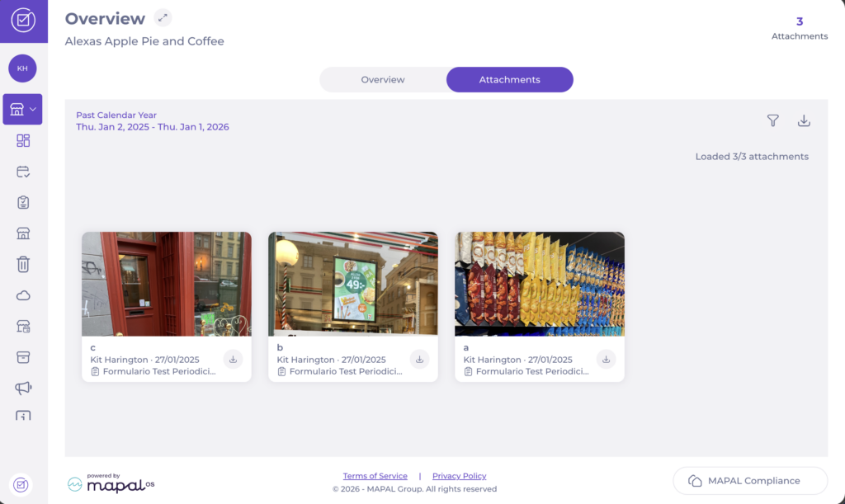Download attachment b
Viewport: 845px width, 504px height.
(x=420, y=359)
